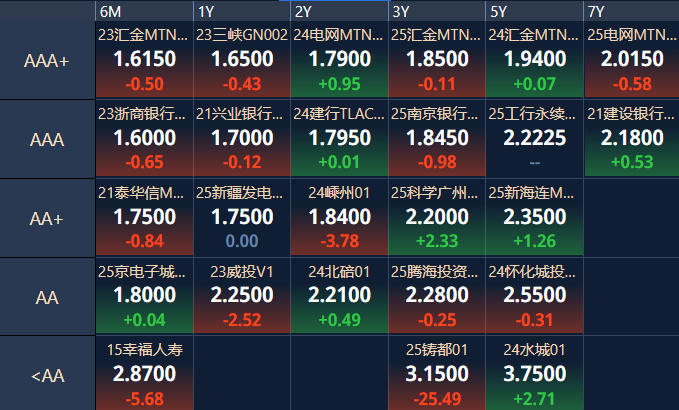Select the AAA+ rating row label
679x410 pixels.
(x=47, y=60)
